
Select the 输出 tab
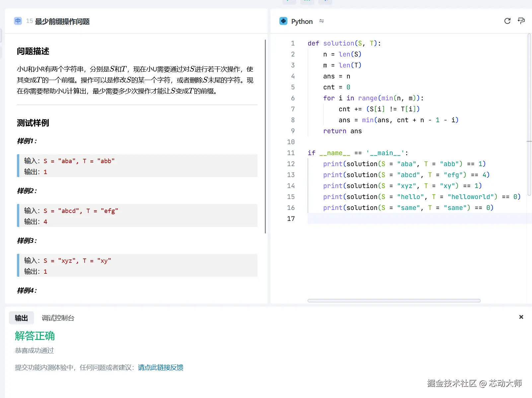(21, 318)
